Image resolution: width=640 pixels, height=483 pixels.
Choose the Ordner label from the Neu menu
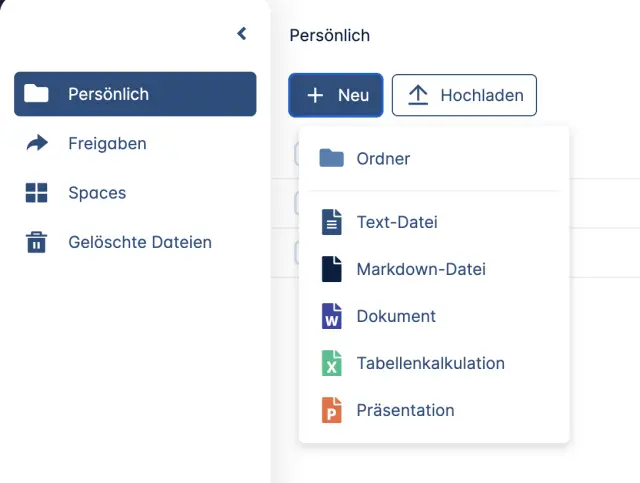tap(383, 158)
